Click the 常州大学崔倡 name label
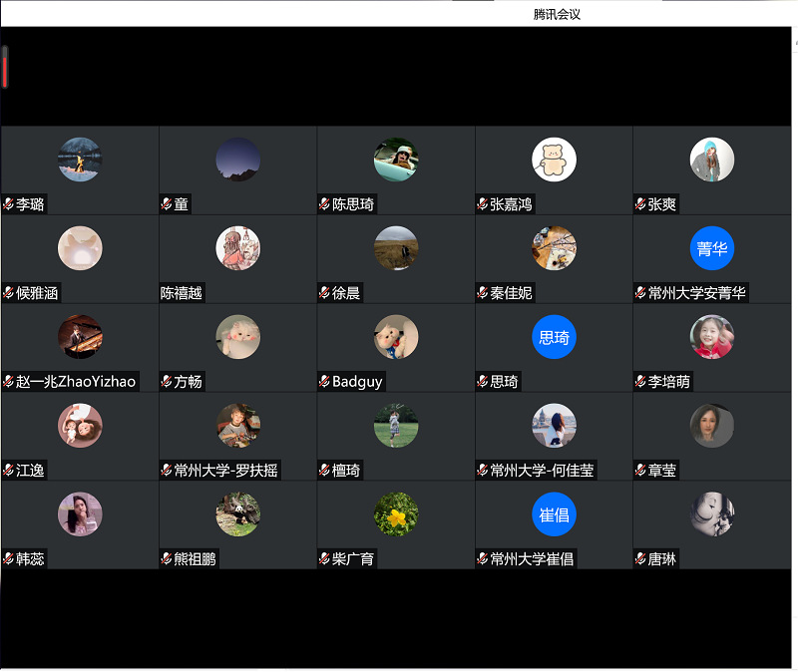Viewport: 798px width, 672px height. pyautogui.click(x=532, y=559)
